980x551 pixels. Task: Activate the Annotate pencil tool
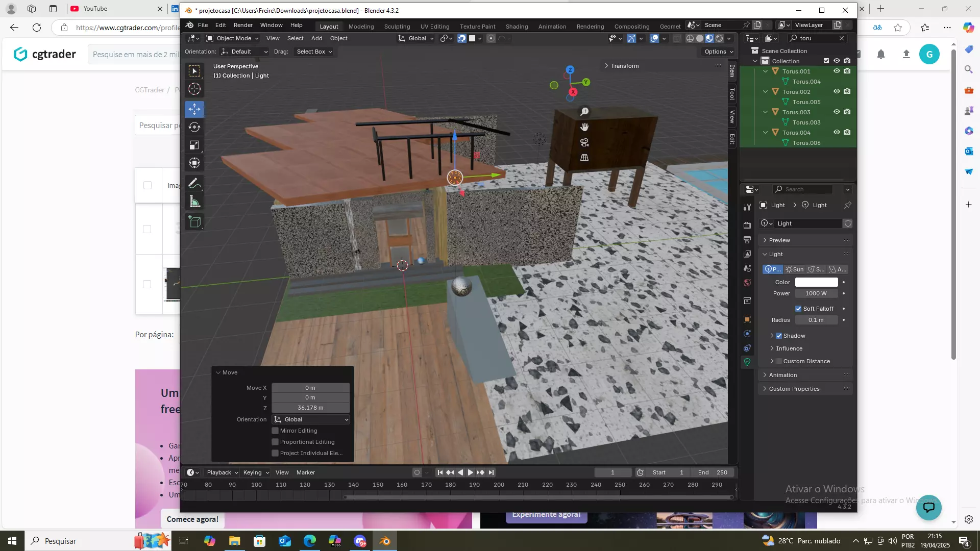click(194, 183)
